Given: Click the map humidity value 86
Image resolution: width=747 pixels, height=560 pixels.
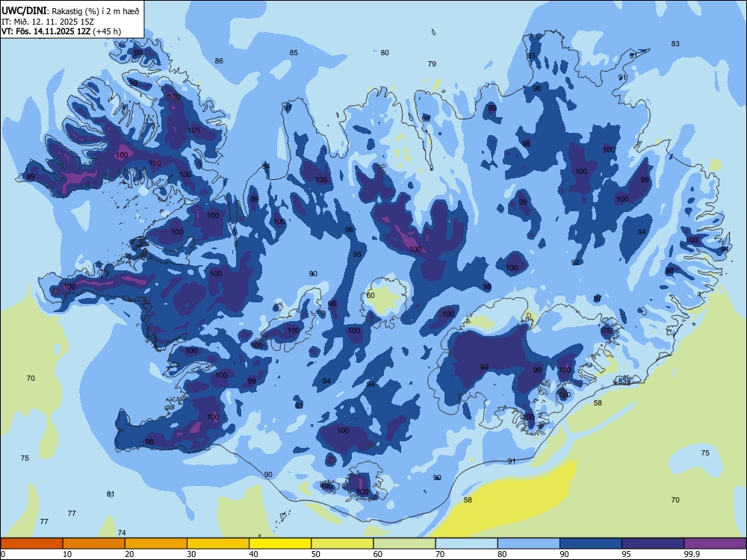Looking at the screenshot, I should point(219,61).
